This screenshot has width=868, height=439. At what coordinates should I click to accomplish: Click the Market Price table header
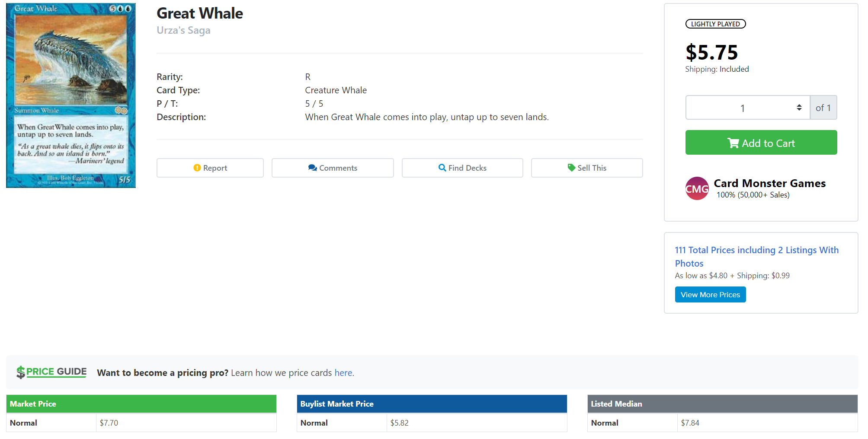[x=141, y=404]
